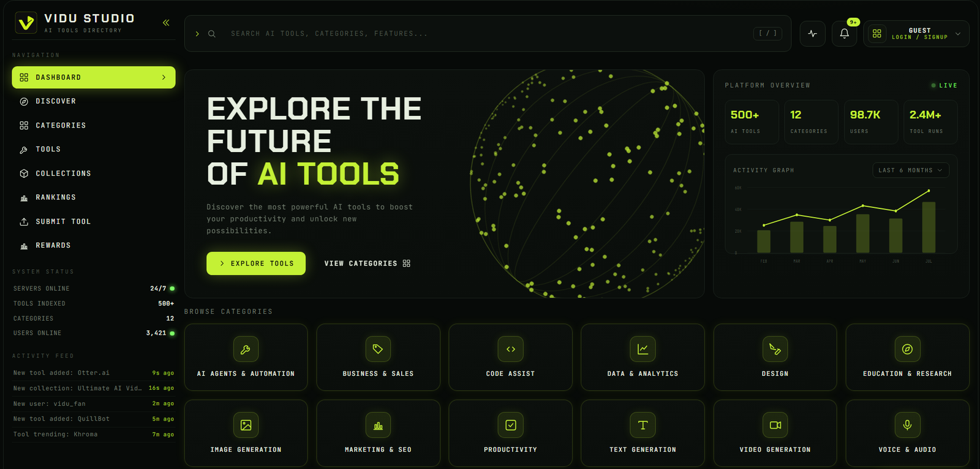Click the Submit Tool upload icon
Viewport: 980px width, 469px height.
click(24, 221)
